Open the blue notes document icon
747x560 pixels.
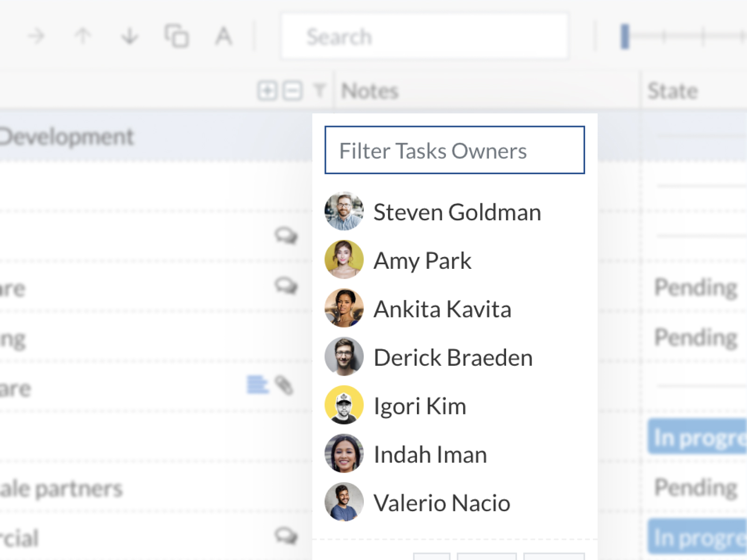click(257, 385)
